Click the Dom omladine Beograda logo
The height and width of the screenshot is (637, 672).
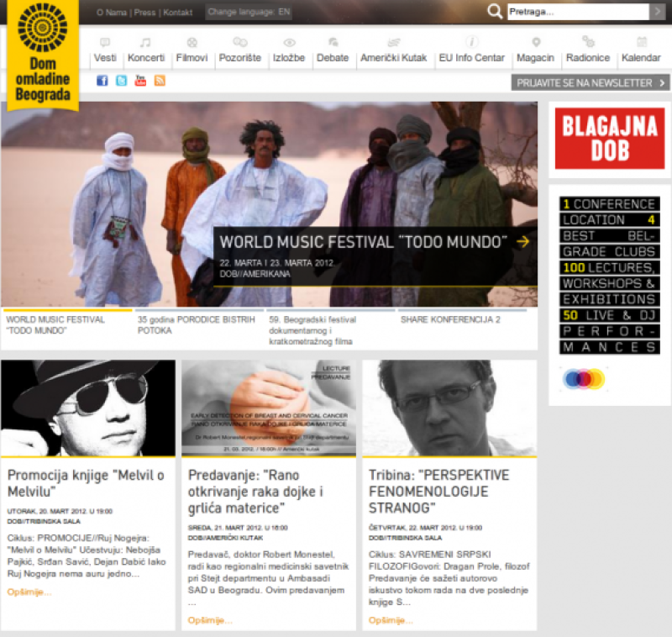point(42,55)
